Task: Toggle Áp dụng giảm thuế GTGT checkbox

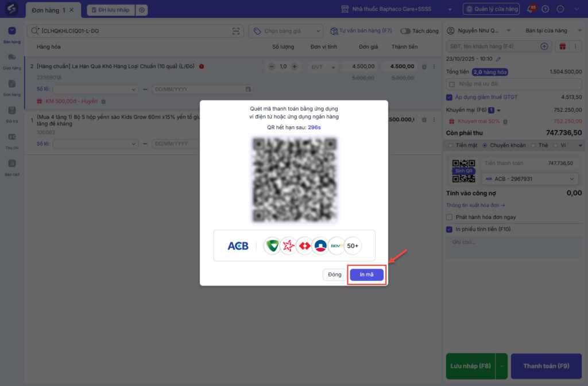Action: coord(449,98)
